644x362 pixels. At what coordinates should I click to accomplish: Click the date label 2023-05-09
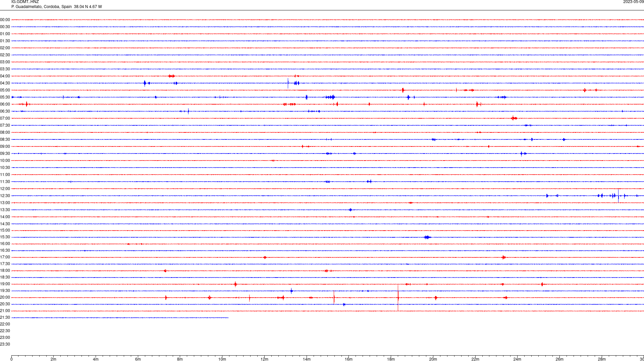pyautogui.click(x=633, y=2)
